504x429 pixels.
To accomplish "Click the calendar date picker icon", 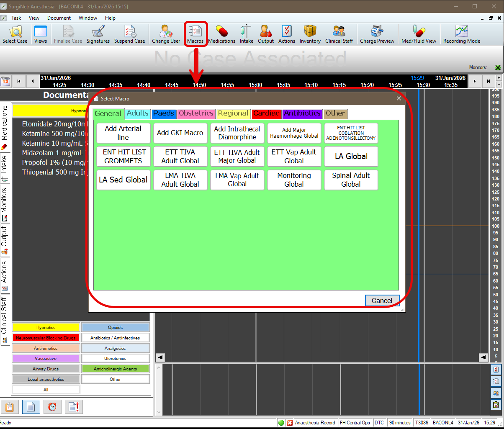I will pyautogui.click(x=6, y=81).
